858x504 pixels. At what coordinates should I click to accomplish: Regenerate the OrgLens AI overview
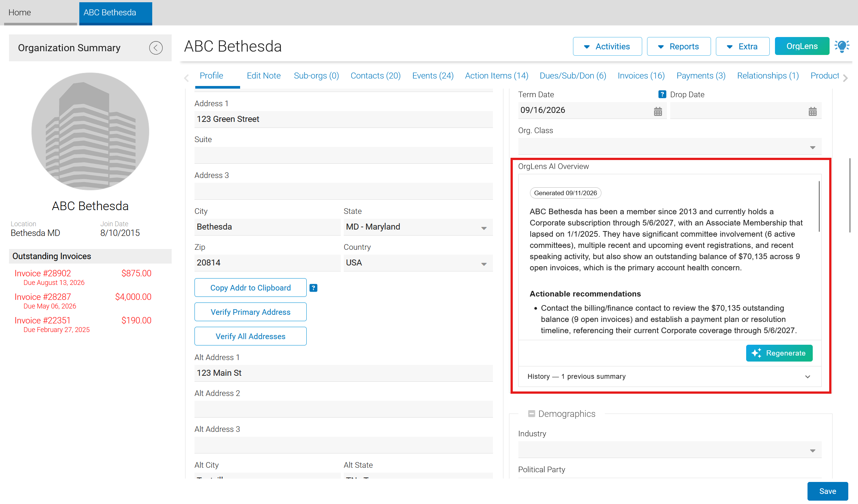(779, 353)
